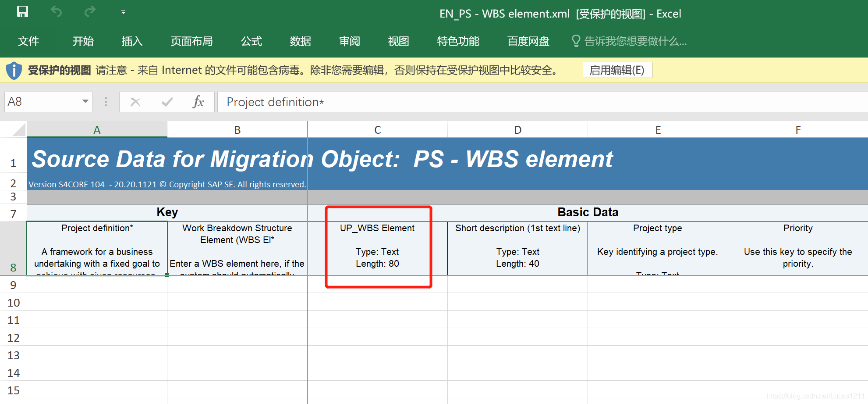Switch to the 特色功能 ribbon tab
The image size is (868, 404).
pos(458,41)
